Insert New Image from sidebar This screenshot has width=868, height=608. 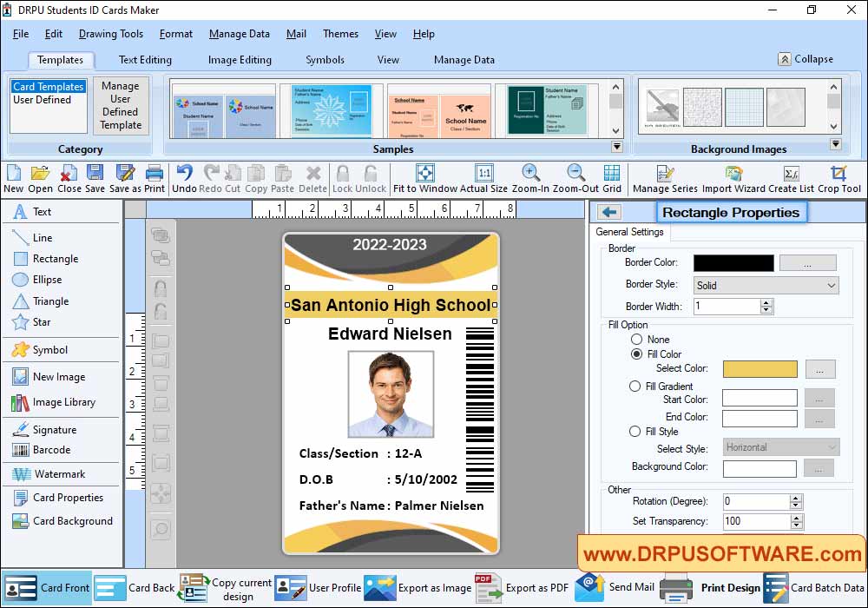coord(49,377)
